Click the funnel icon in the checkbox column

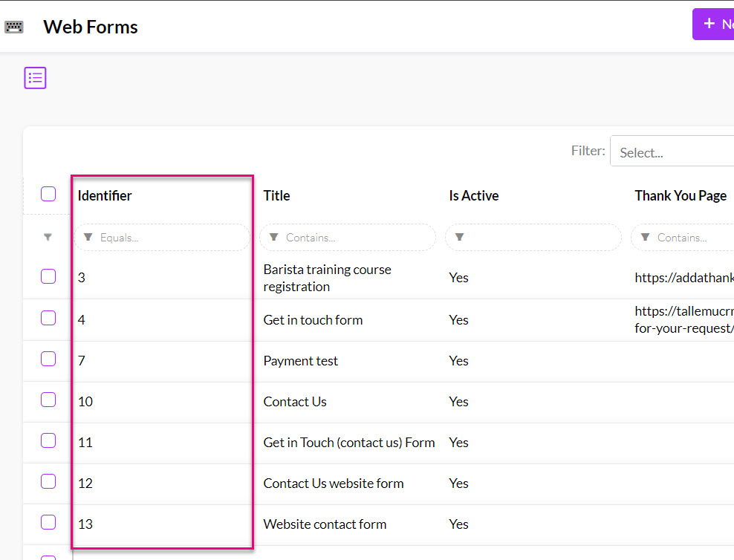point(48,238)
